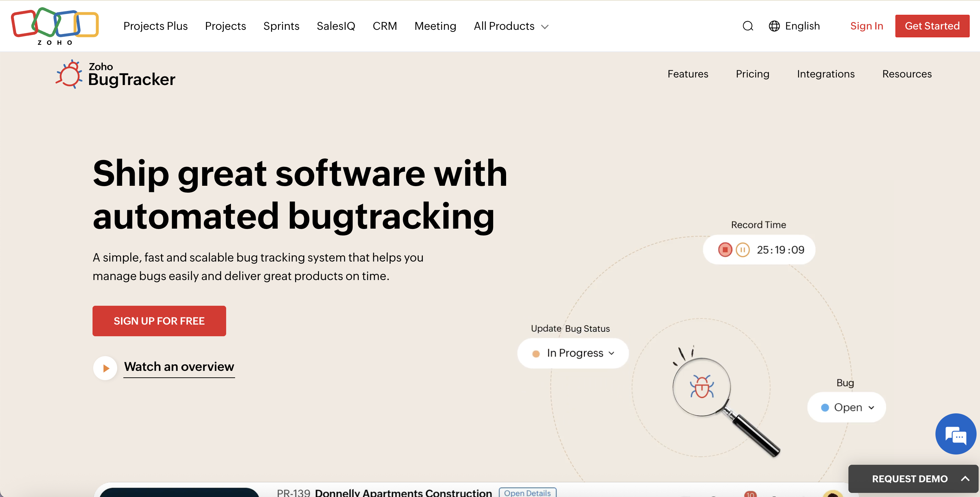Open the Meeting nav item
980x497 pixels.
435,26
